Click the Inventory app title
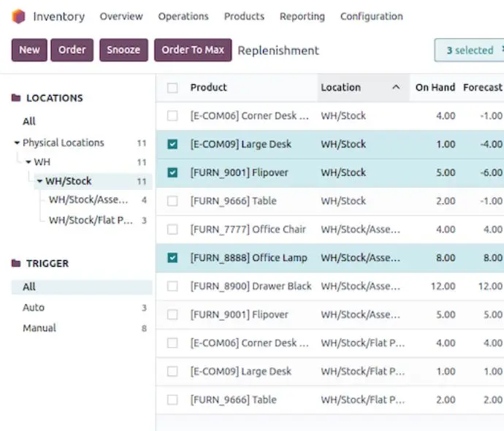 [59, 16]
